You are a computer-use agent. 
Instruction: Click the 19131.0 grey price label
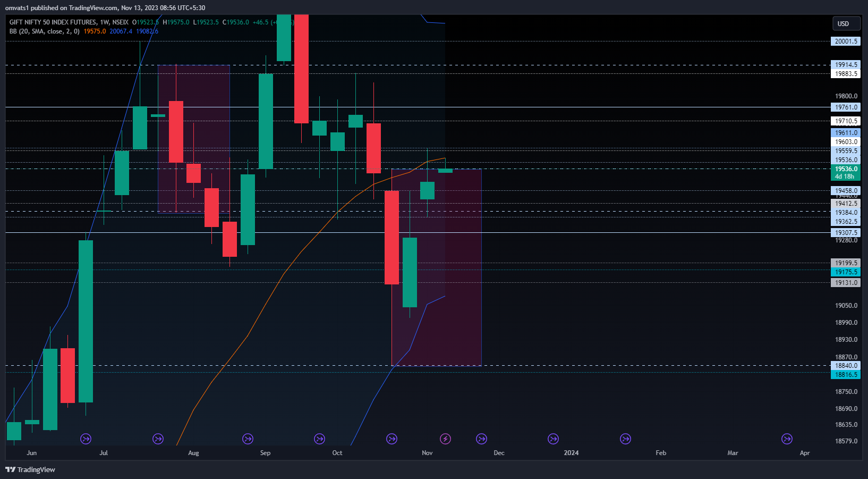click(x=846, y=282)
